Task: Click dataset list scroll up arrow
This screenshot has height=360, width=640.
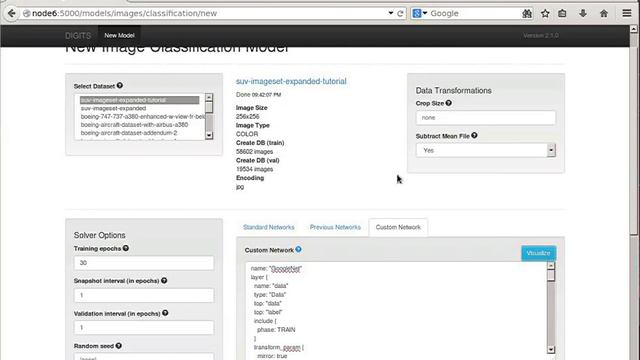Action: click(209, 97)
